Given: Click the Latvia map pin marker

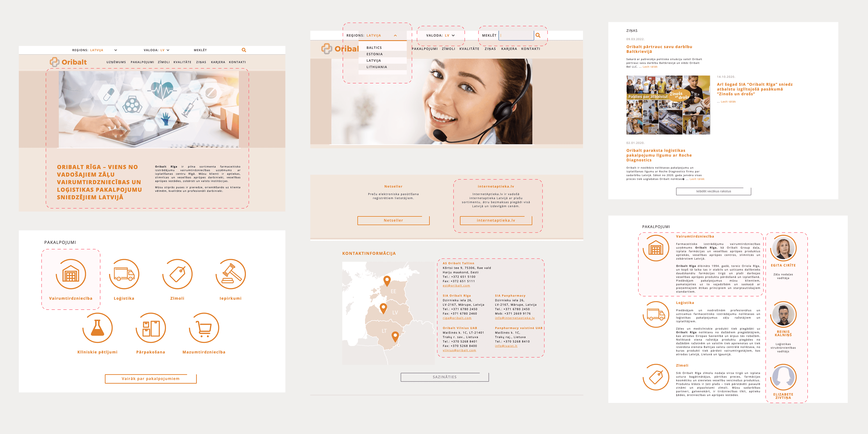Looking at the screenshot, I should tap(383, 308).
